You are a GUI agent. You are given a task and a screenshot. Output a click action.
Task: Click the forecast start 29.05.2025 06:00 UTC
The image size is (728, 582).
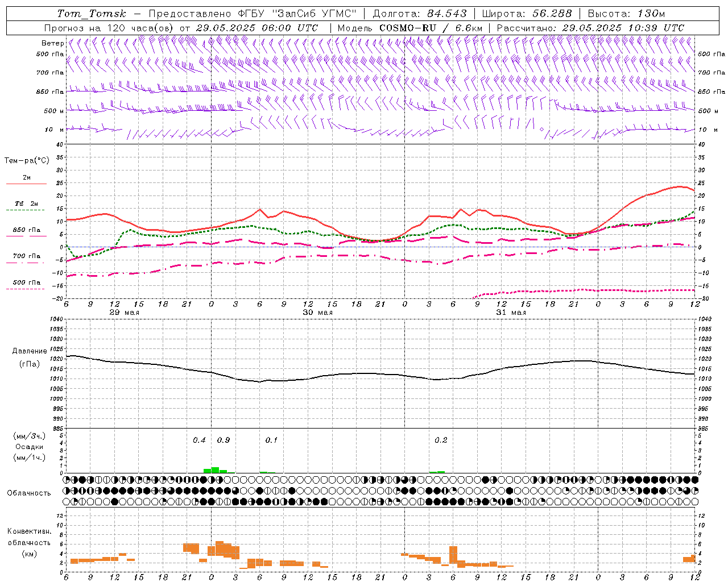(x=257, y=28)
